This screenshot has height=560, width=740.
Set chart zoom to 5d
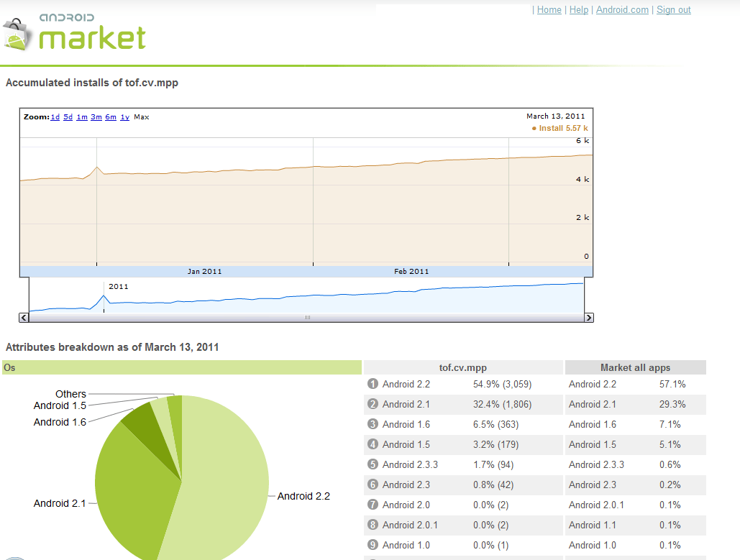coord(68,117)
